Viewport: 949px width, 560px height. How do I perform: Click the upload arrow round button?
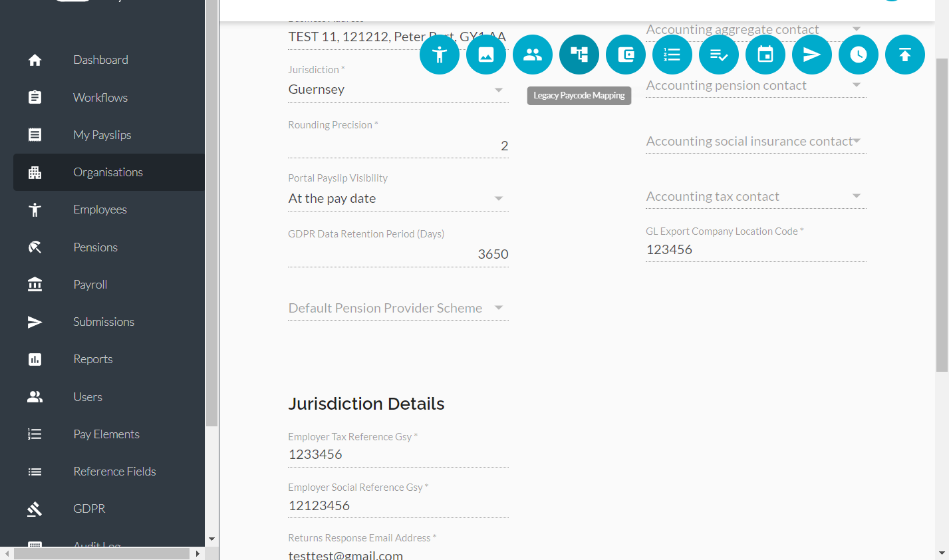tap(905, 55)
